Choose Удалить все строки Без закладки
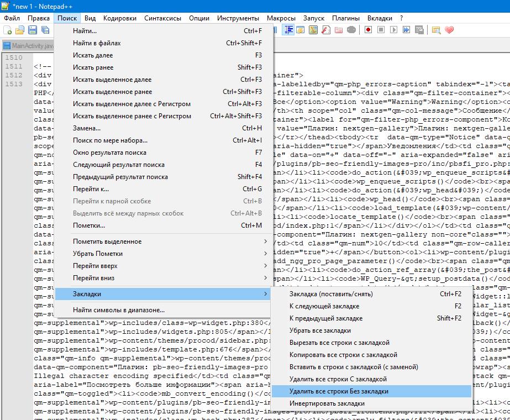The width and height of the screenshot is (510, 420). pyautogui.click(x=371, y=391)
